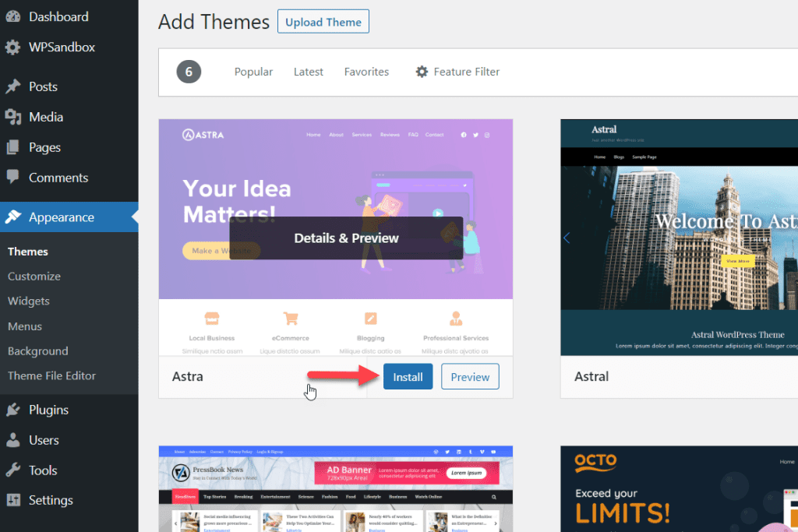The height and width of the screenshot is (532, 798).
Task: Click the left slider arrow on Astral preview
Action: coord(567,238)
